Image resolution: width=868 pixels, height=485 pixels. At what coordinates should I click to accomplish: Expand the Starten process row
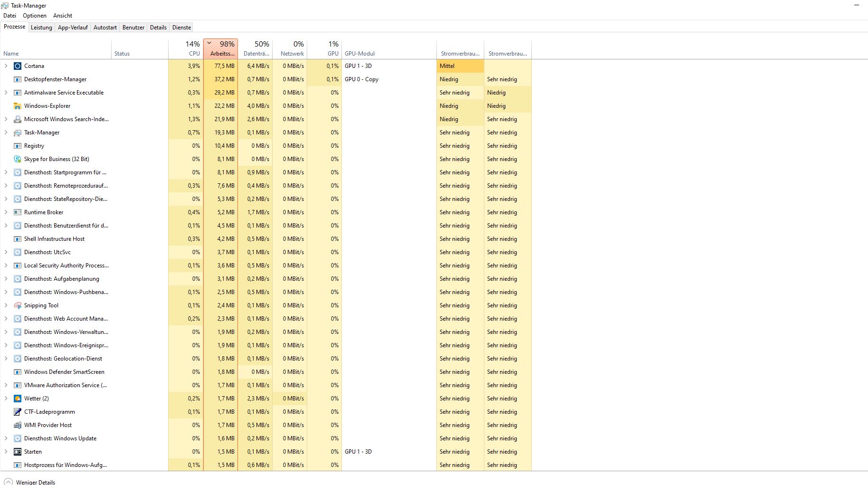pos(6,452)
